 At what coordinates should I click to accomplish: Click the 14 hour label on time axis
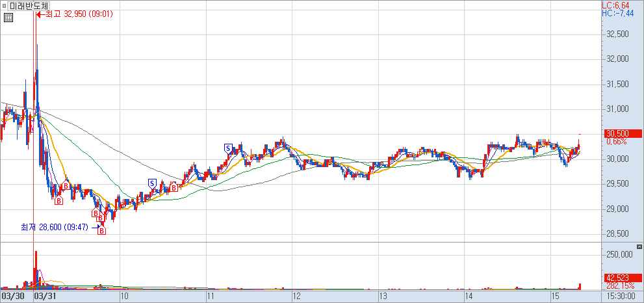tap(469, 296)
